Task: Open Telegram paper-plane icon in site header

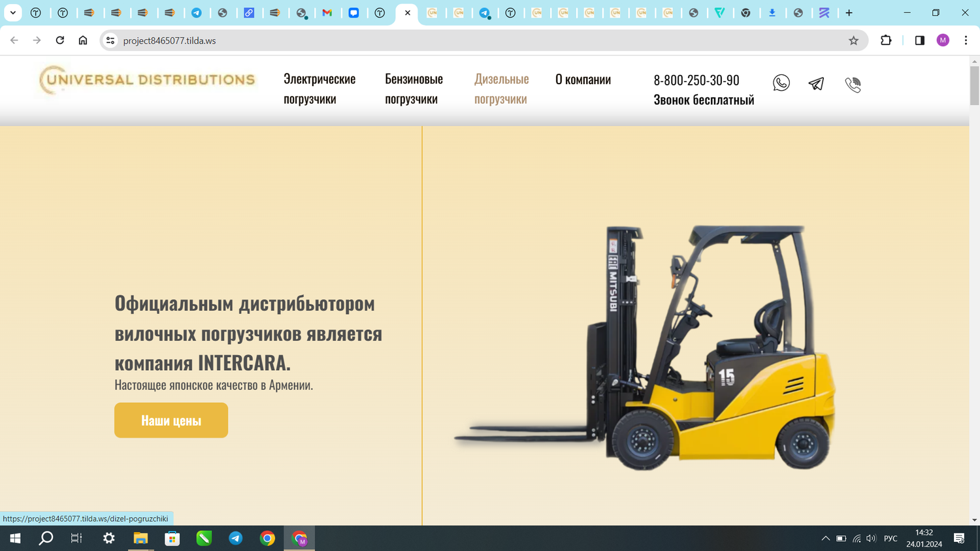Action: [x=816, y=84]
